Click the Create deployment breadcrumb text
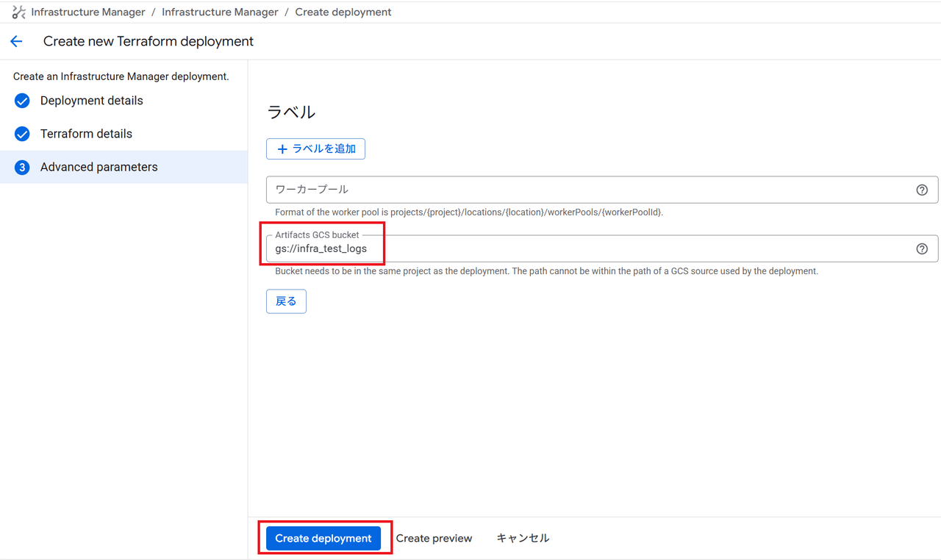Image resolution: width=941 pixels, height=560 pixels. [343, 12]
